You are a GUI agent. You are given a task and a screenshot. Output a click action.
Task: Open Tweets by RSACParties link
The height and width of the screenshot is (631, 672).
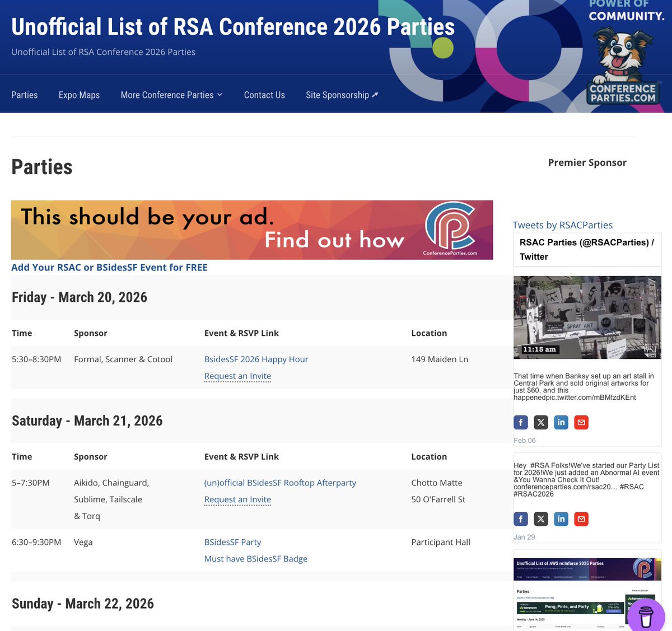[562, 225]
